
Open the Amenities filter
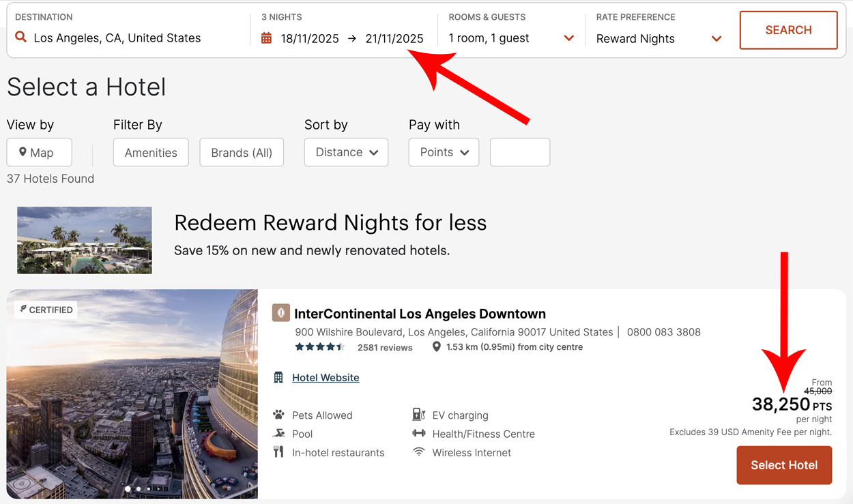151,152
